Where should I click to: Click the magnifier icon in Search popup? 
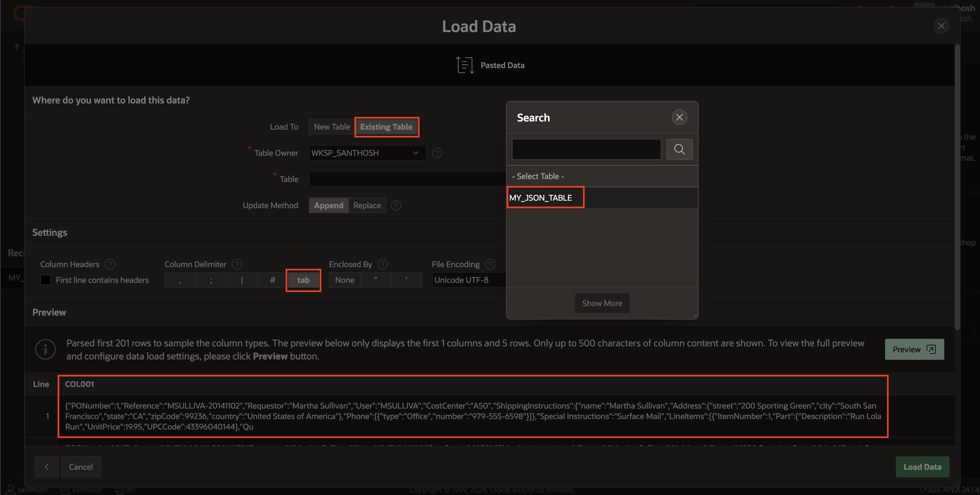679,149
